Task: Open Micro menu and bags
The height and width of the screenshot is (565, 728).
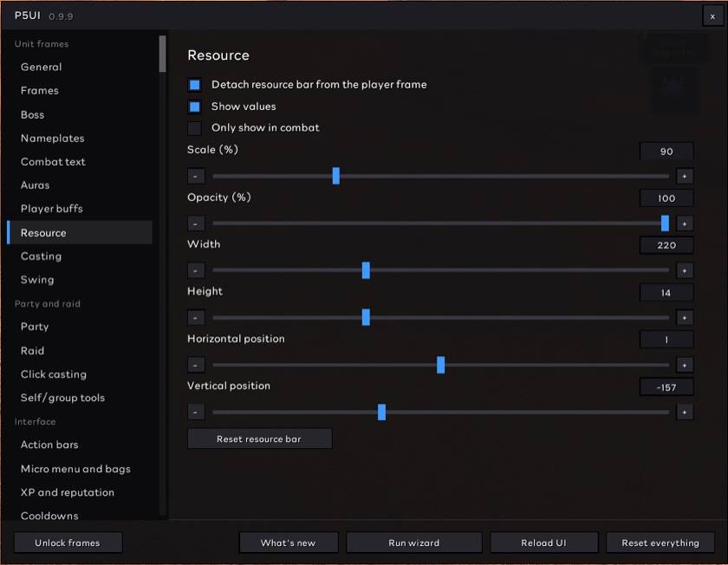Action: pyautogui.click(x=80, y=469)
